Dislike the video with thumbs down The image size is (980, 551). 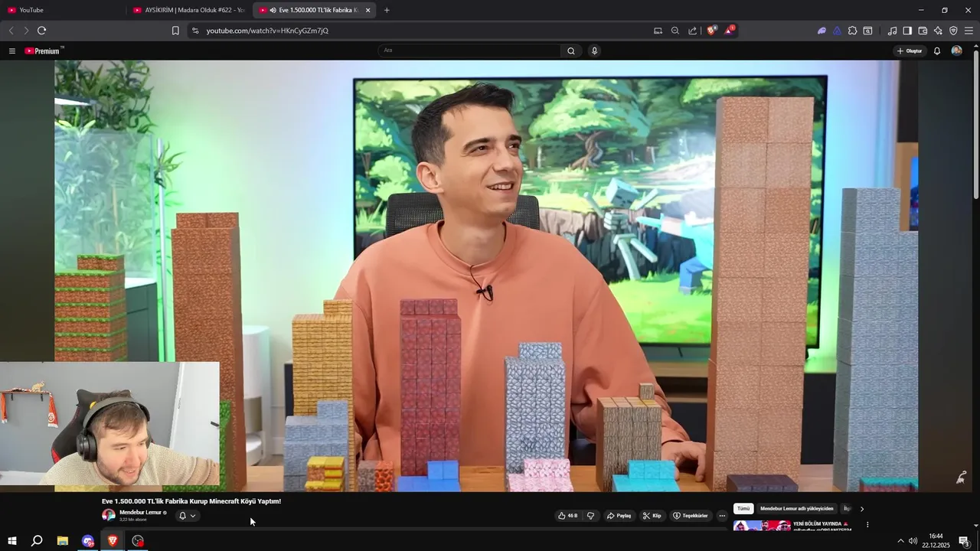[x=590, y=516]
